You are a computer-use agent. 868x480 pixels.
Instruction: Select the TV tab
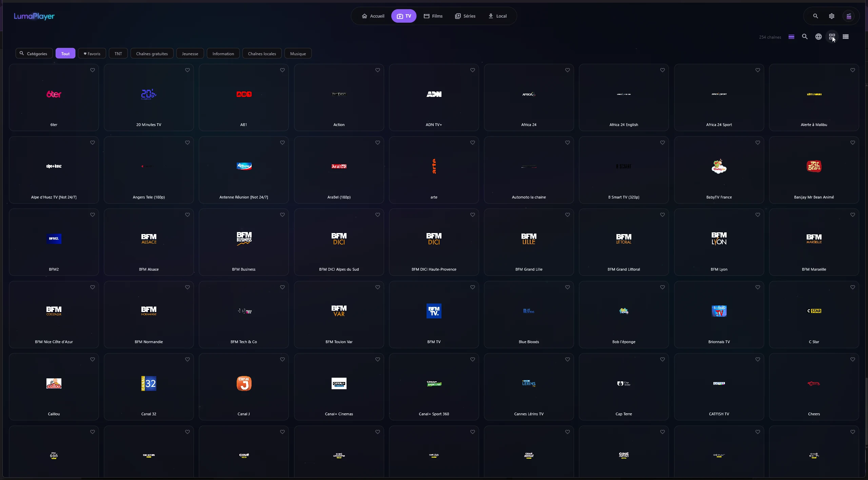(x=404, y=16)
